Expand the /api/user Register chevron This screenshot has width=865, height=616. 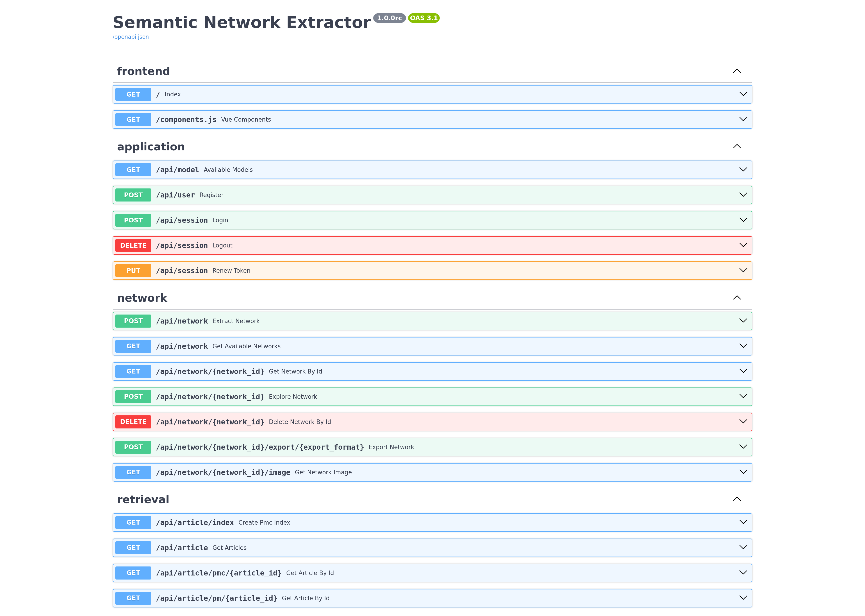743,195
